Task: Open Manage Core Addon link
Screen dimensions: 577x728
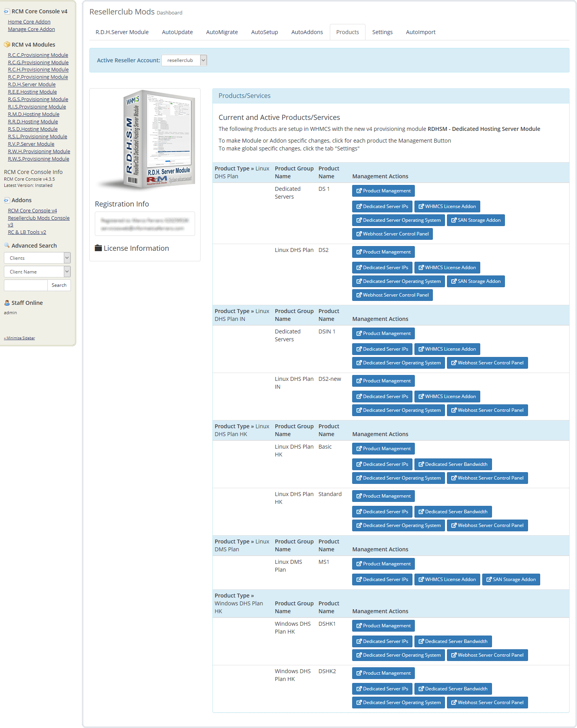Action: (31, 29)
